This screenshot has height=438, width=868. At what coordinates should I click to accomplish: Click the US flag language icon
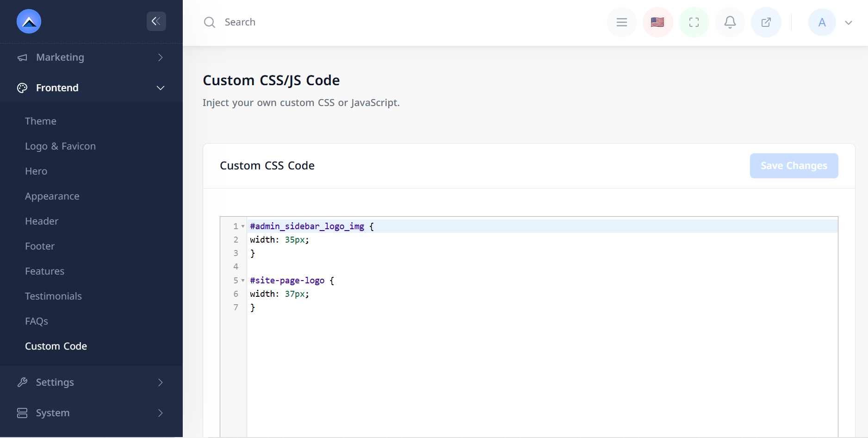tap(657, 22)
